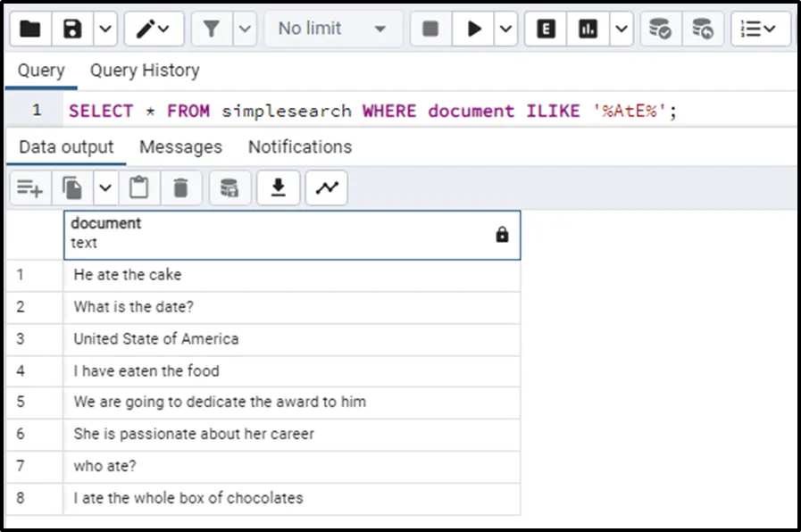Click the Explain (E) icon
Image resolution: width=801 pixels, height=532 pixels.
[x=546, y=29]
